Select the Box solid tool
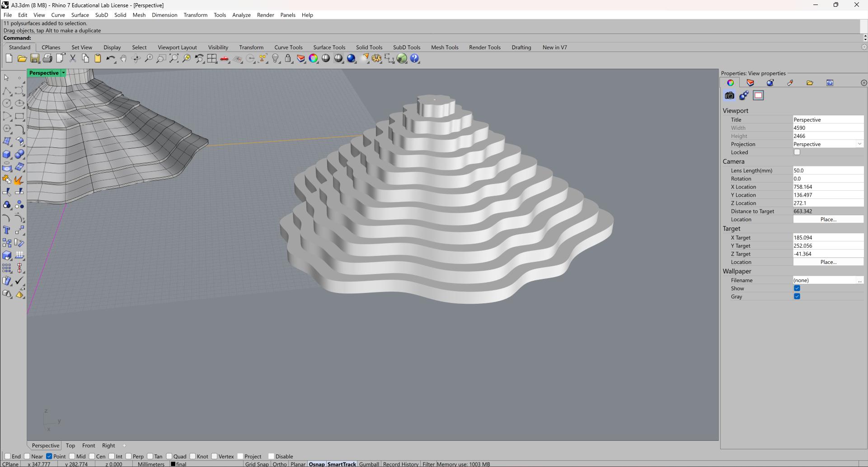The height and width of the screenshot is (467, 868). (x=7, y=154)
